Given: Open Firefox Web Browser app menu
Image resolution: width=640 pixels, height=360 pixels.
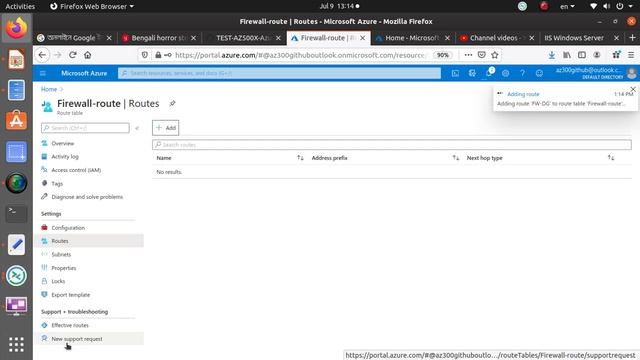Looking at the screenshot, I should pyautogui.click(x=92, y=6).
